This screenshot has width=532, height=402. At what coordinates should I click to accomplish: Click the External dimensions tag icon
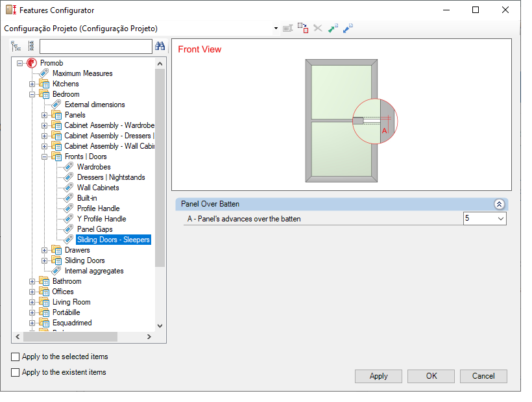[x=56, y=105]
